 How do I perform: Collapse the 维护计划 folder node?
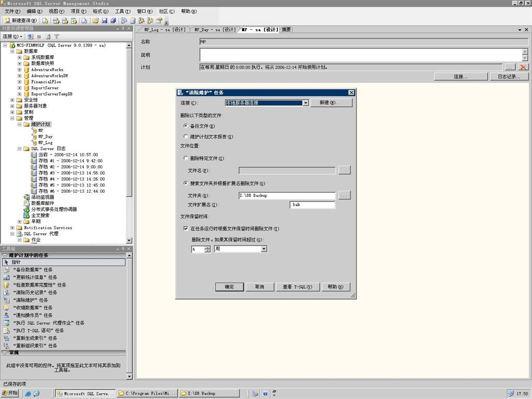(x=19, y=125)
